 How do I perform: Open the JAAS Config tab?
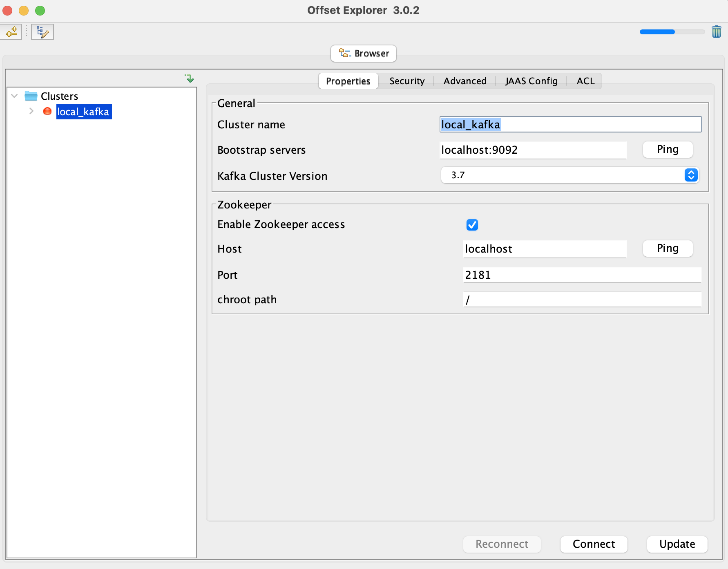[531, 81]
